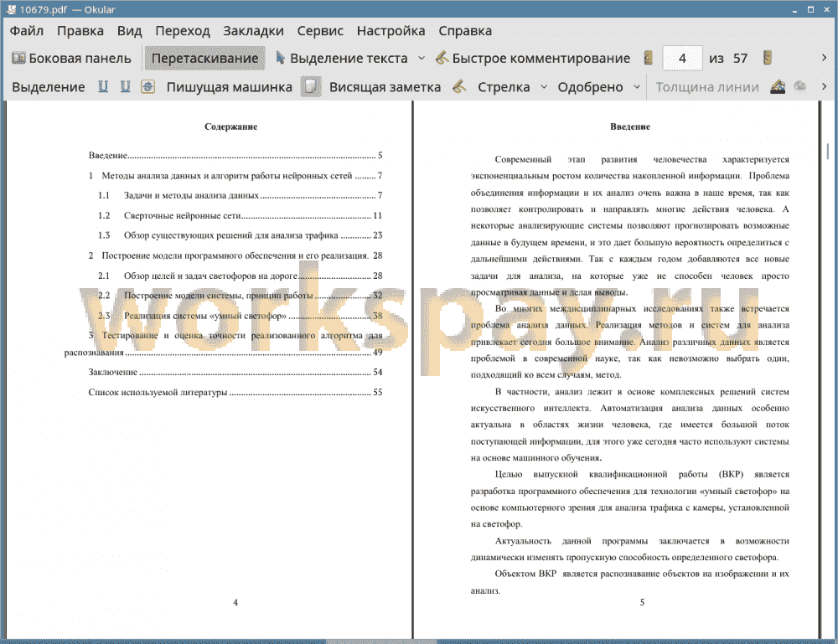Select the Стрелка arrow tool
Viewport: 838px width, 644px height.
tap(504, 87)
